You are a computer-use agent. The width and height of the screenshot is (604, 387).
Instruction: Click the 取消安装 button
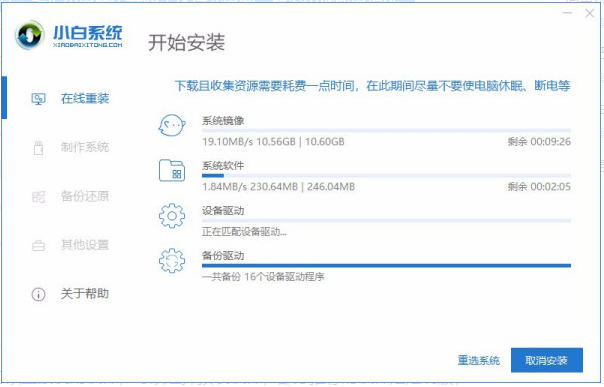[x=547, y=360]
